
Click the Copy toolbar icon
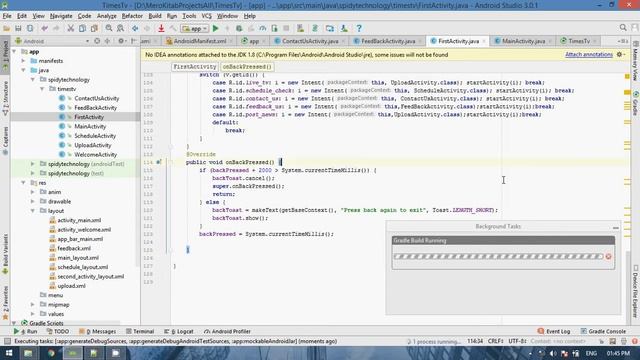(x=82, y=28)
